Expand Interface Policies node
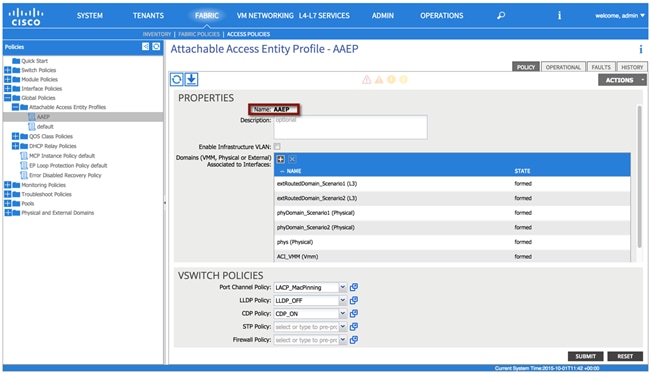651x374 pixels. point(7,88)
